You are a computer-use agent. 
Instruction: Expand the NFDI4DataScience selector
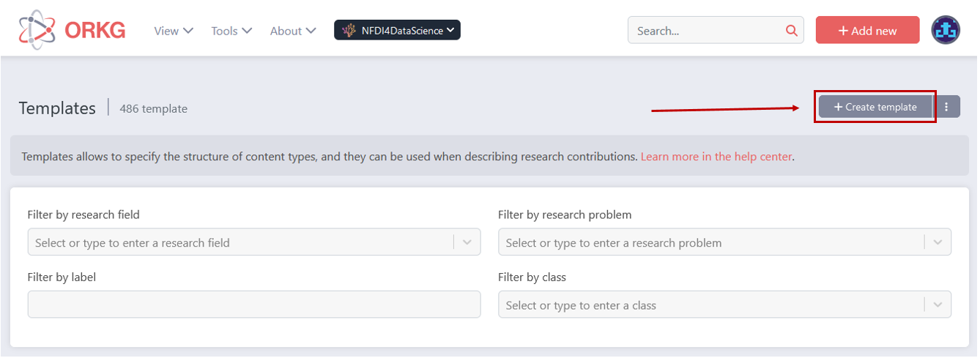(450, 30)
